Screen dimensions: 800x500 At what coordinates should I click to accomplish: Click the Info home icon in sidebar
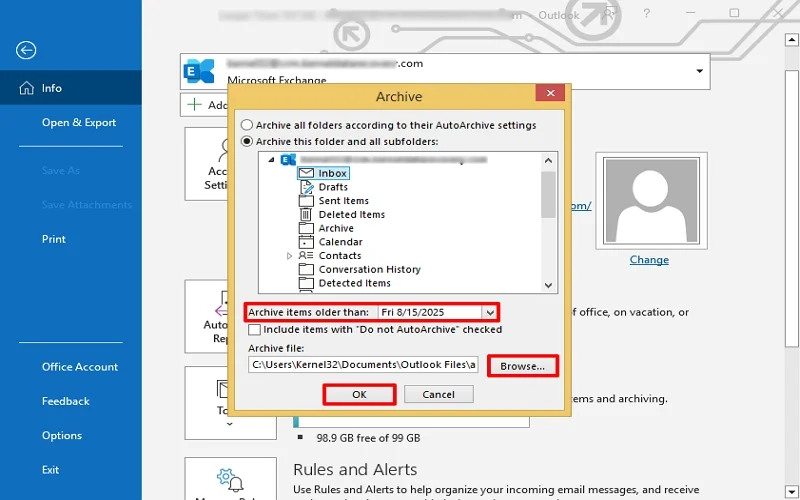coord(27,88)
